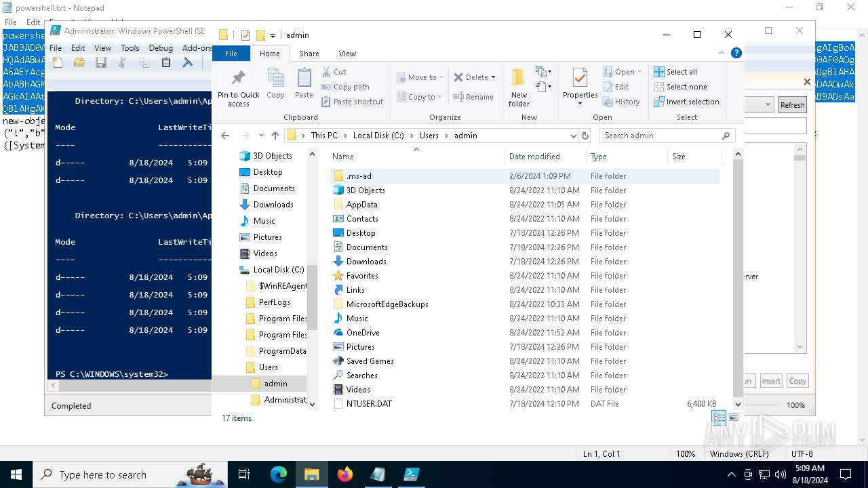Open address bar history dropdown

[x=573, y=136]
